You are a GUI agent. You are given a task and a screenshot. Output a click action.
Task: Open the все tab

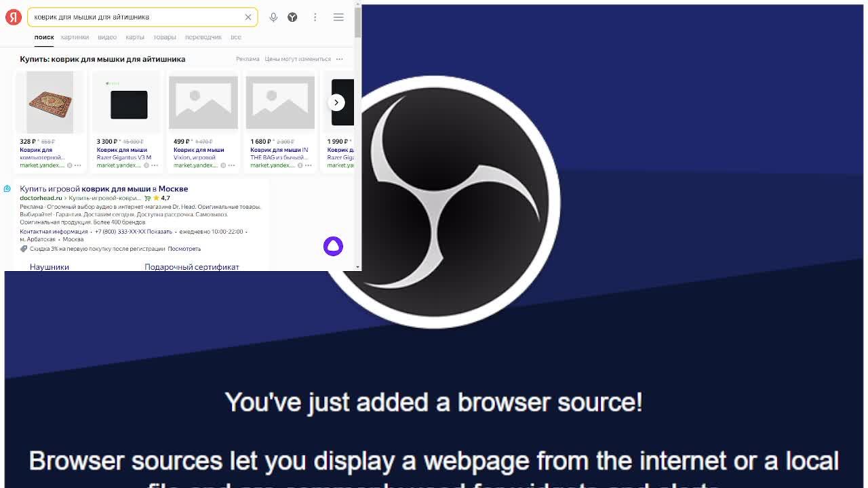[x=236, y=37]
